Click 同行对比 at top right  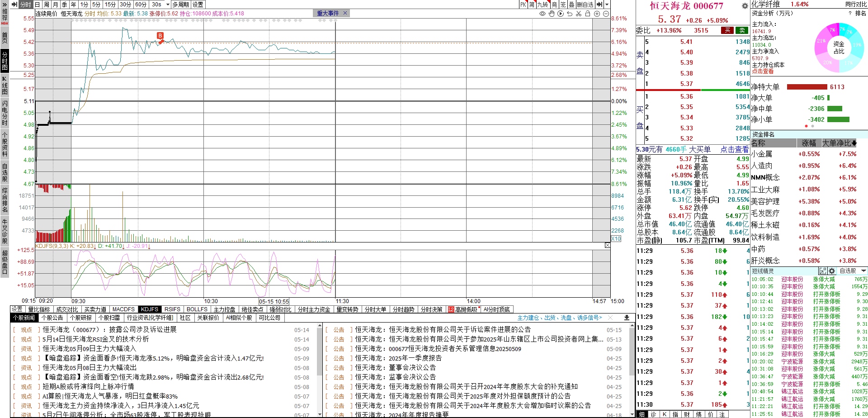(856, 5)
